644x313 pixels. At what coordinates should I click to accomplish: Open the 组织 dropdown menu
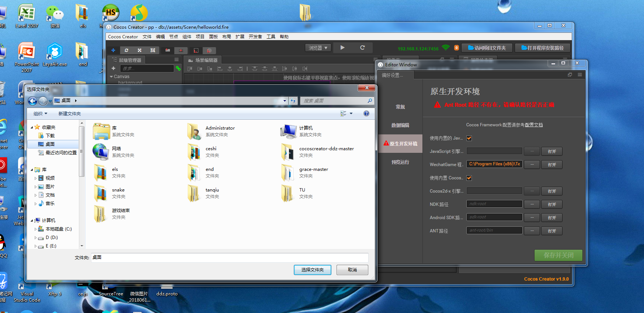[x=40, y=114]
